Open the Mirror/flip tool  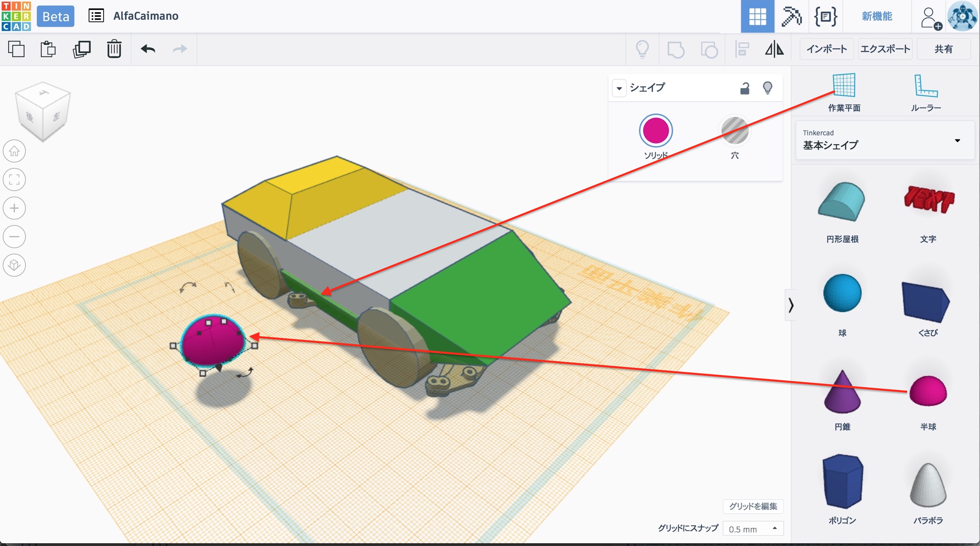[x=774, y=49]
